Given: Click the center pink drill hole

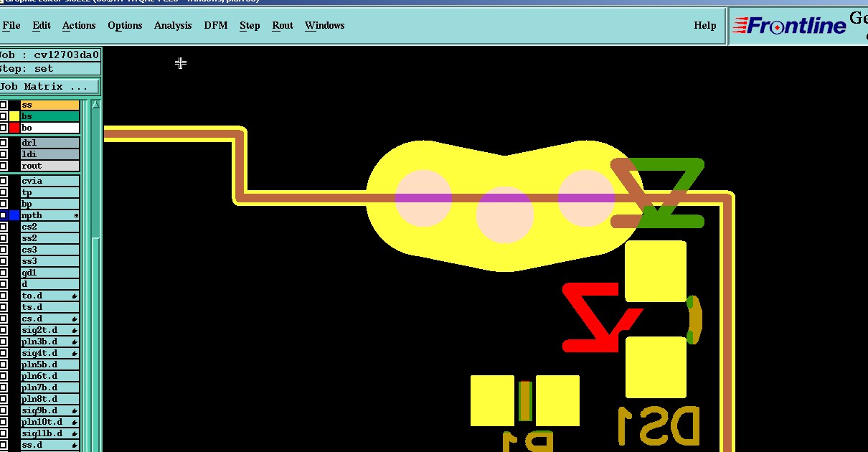Looking at the screenshot, I should 505,215.
